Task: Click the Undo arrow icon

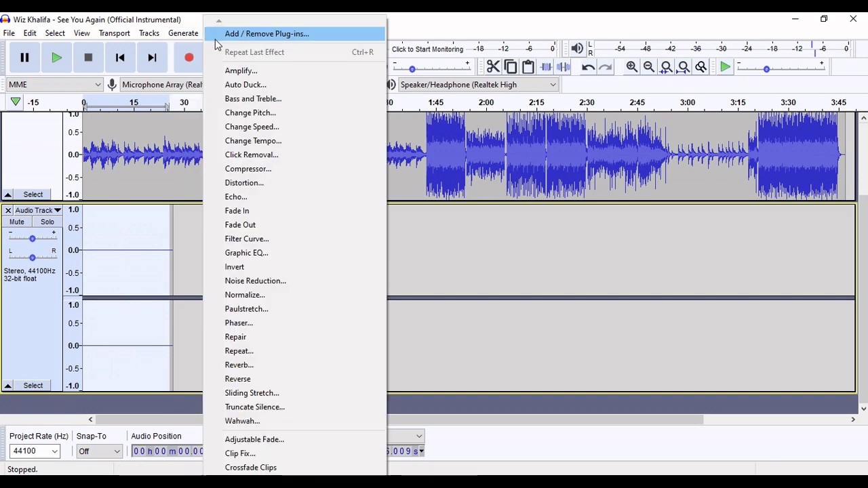Action: [588, 67]
